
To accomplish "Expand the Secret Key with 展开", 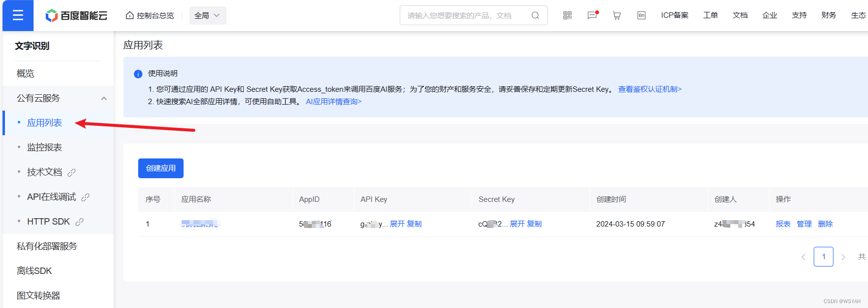I will tap(517, 224).
